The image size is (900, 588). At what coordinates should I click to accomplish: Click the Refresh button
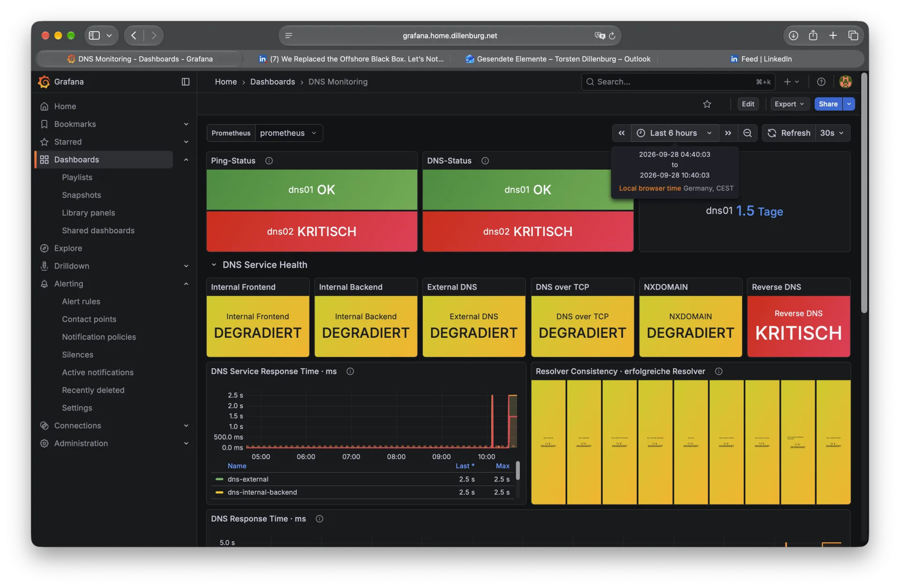click(x=789, y=133)
